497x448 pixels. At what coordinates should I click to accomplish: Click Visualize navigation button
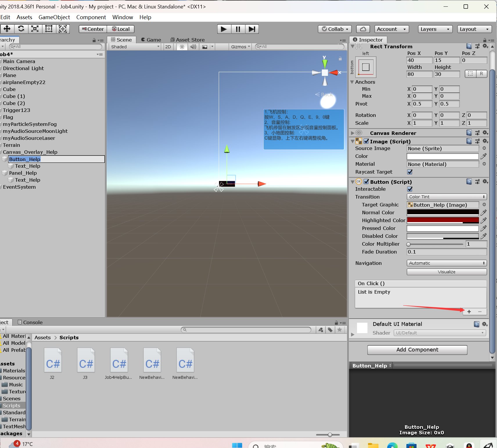click(447, 272)
